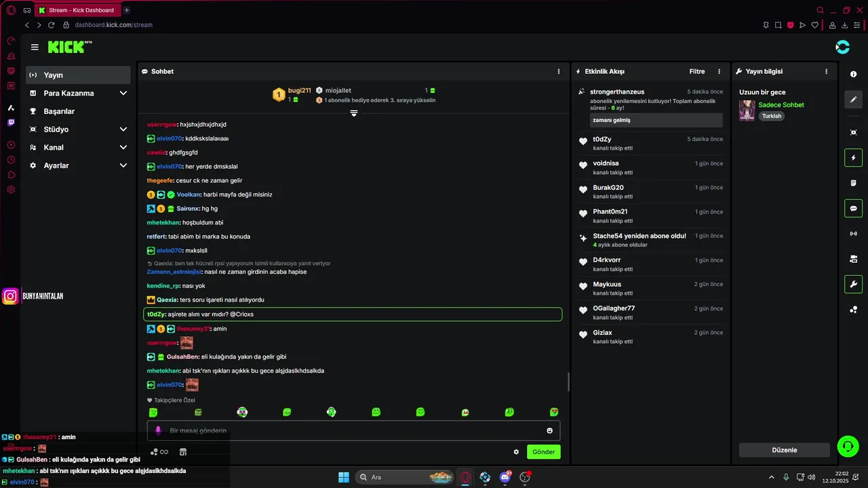
Task: Open the Sohbet panel three-dot menu
Action: (x=559, y=71)
